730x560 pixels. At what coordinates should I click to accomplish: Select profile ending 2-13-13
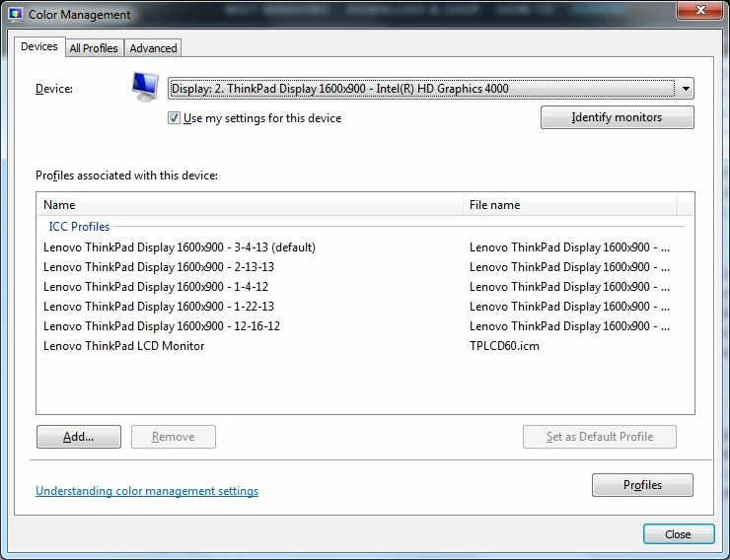[159, 267]
